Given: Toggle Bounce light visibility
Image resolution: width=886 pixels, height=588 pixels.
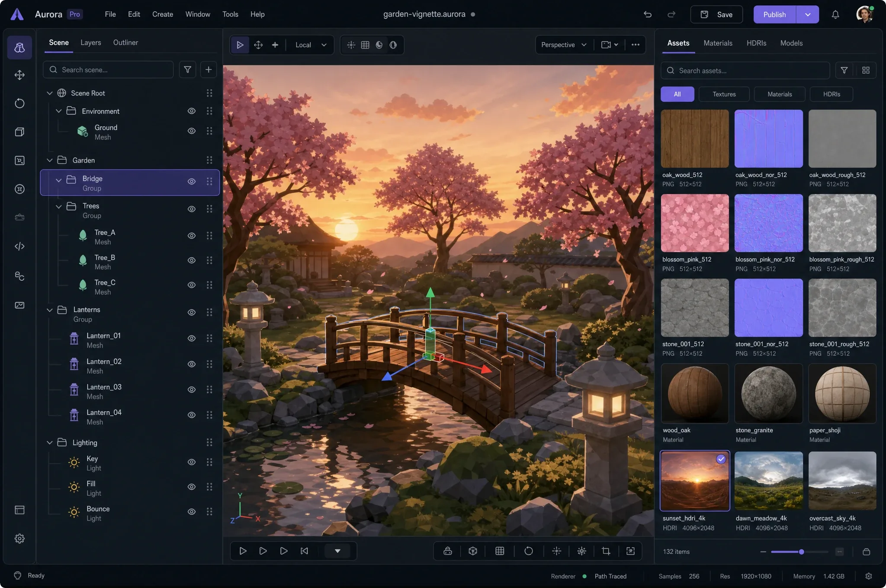Looking at the screenshot, I should pos(192,512).
